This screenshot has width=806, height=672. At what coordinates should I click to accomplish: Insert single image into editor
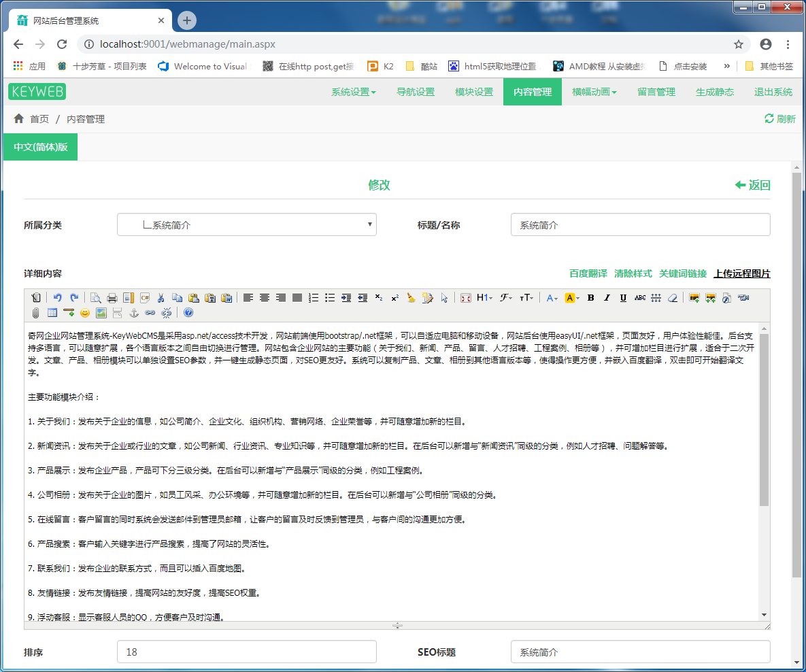pos(694,298)
